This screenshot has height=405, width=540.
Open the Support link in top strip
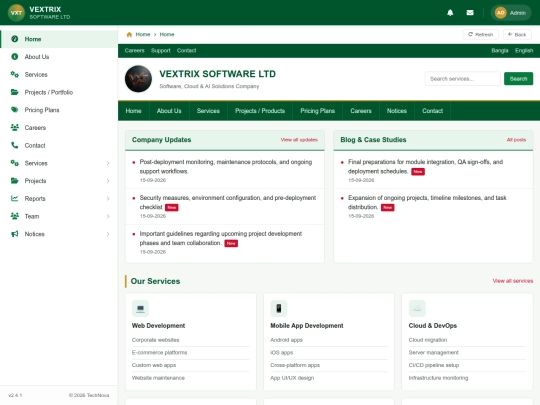click(x=160, y=51)
